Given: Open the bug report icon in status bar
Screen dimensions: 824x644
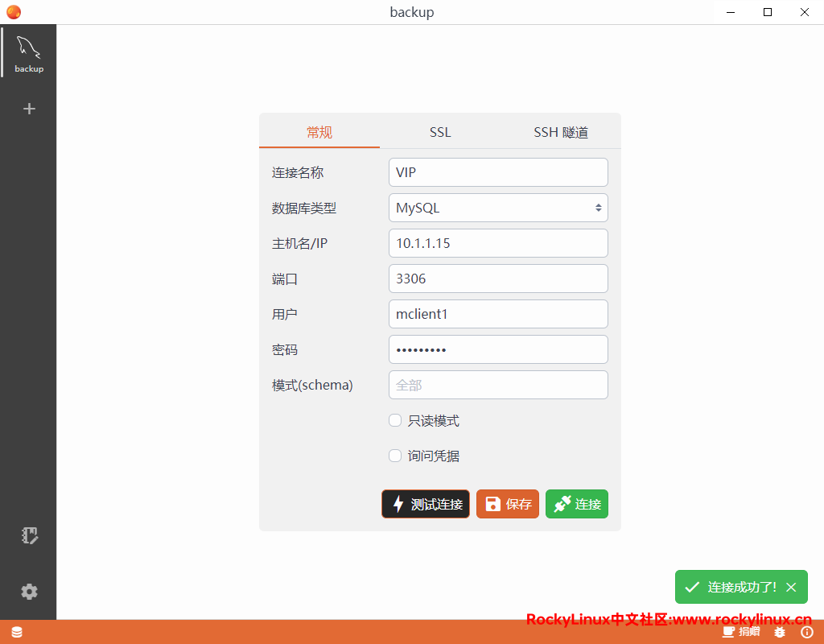Looking at the screenshot, I should pos(780,633).
